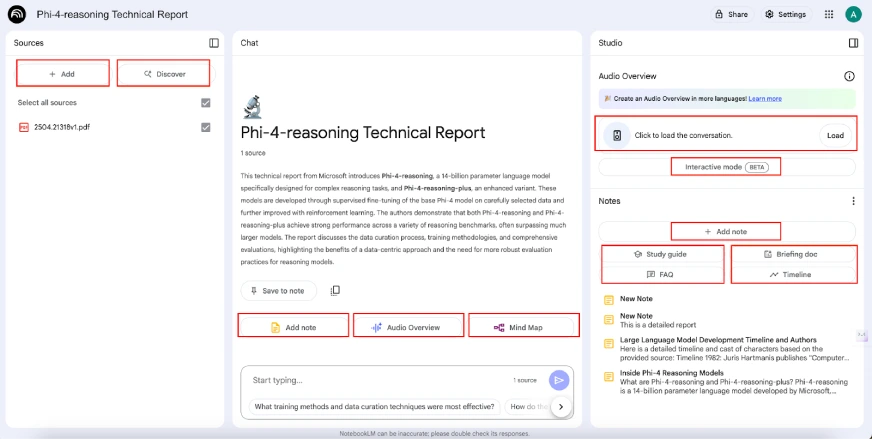
Task: Open the Inside Phi-4 Reasoning Models note
Action: (669, 373)
